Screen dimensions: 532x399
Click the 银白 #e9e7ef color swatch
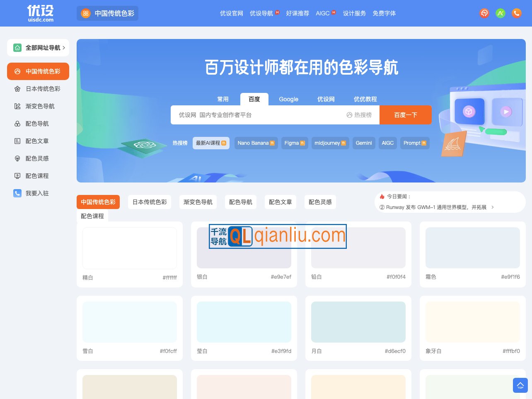244,257
